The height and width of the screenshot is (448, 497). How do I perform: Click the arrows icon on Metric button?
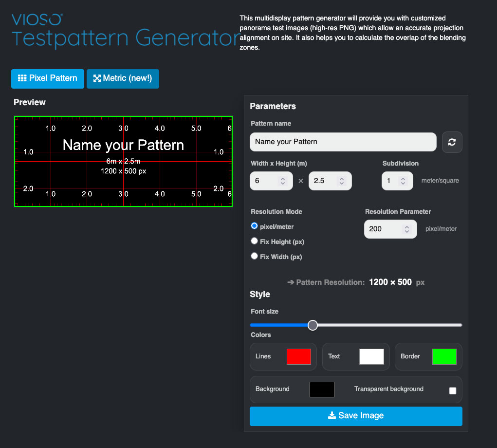[x=96, y=78]
